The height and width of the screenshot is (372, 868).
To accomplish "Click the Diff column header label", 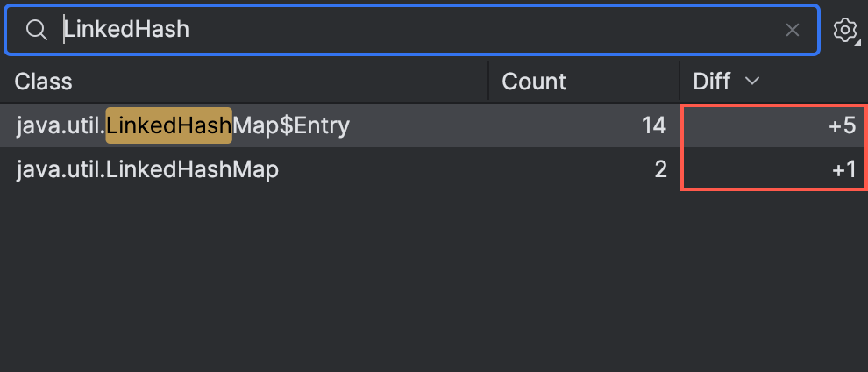I will pos(711,82).
